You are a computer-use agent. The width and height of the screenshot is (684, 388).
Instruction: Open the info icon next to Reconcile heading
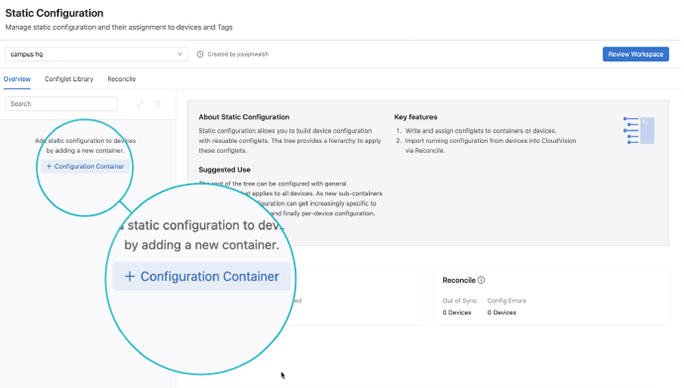click(481, 280)
